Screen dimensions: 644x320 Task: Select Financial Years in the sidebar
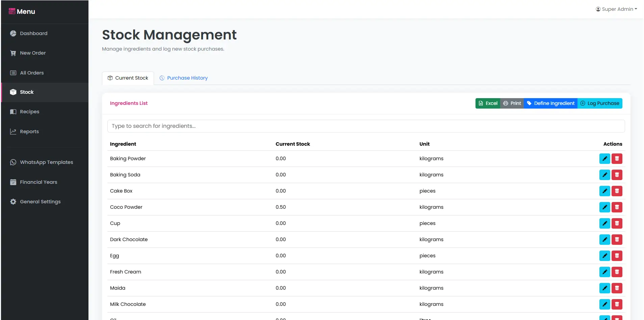[x=38, y=182]
